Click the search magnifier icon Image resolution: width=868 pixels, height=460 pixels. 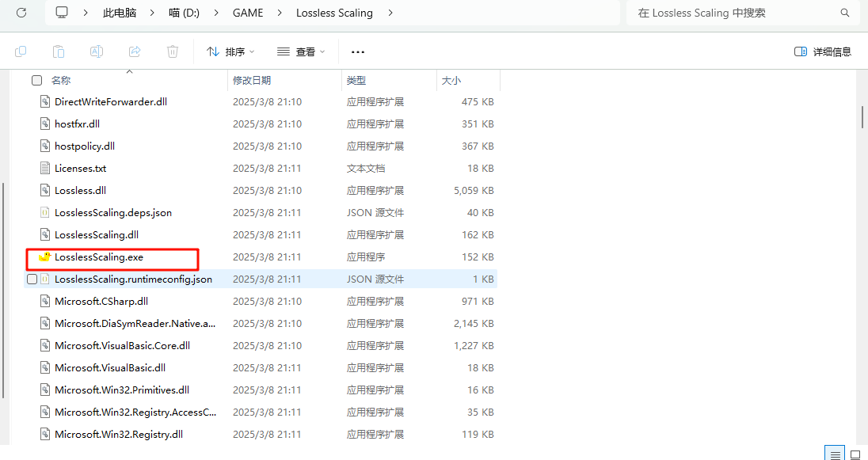[x=845, y=13]
